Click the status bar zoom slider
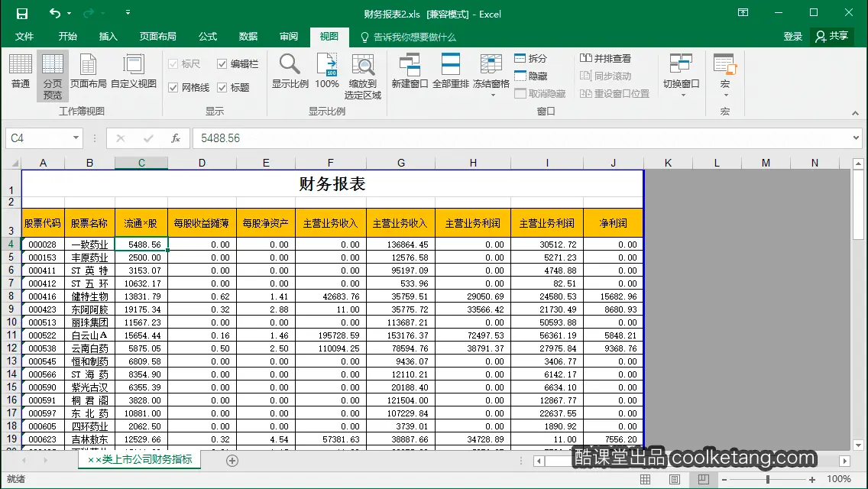The height and width of the screenshot is (489, 868). tap(768, 480)
